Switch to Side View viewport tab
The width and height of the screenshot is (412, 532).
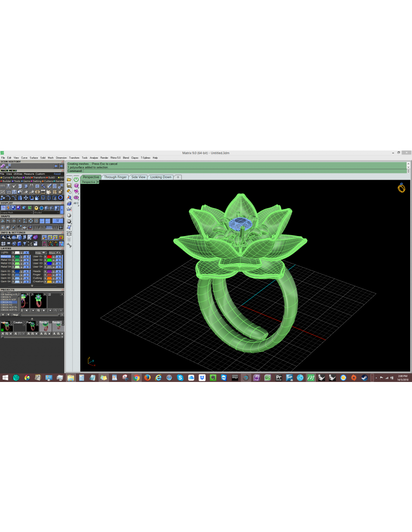coord(138,177)
